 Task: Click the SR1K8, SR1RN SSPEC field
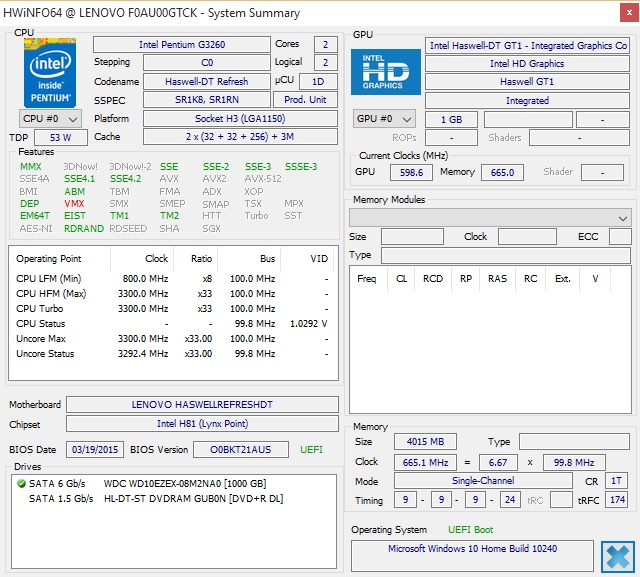tap(206, 100)
